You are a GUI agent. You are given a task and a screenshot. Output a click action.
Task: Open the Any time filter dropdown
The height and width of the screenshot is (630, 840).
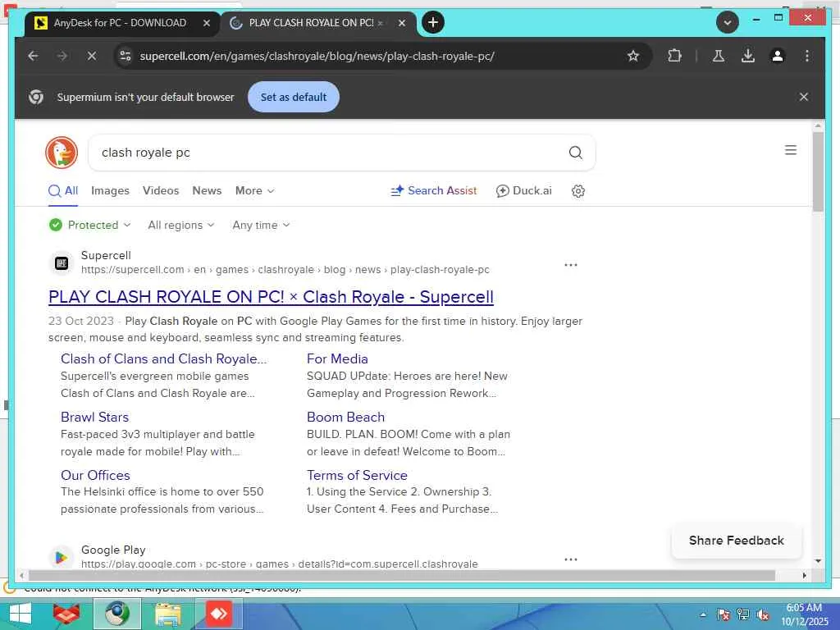261,225
